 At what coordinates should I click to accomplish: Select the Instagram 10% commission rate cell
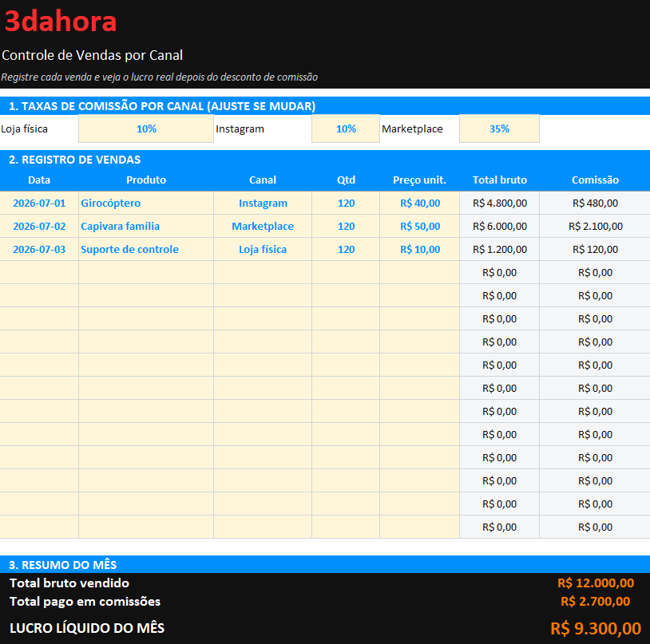[x=346, y=128]
